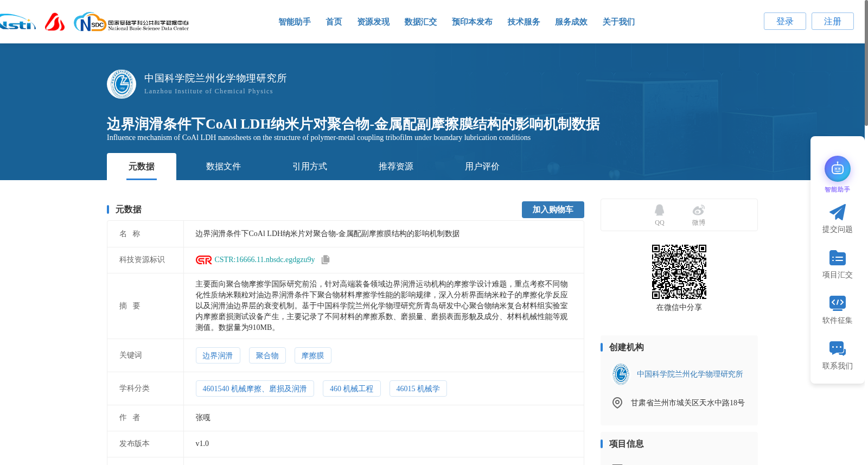This screenshot has width=868, height=465.
Task: Switch to the 推荐资源 tab
Action: click(x=396, y=167)
